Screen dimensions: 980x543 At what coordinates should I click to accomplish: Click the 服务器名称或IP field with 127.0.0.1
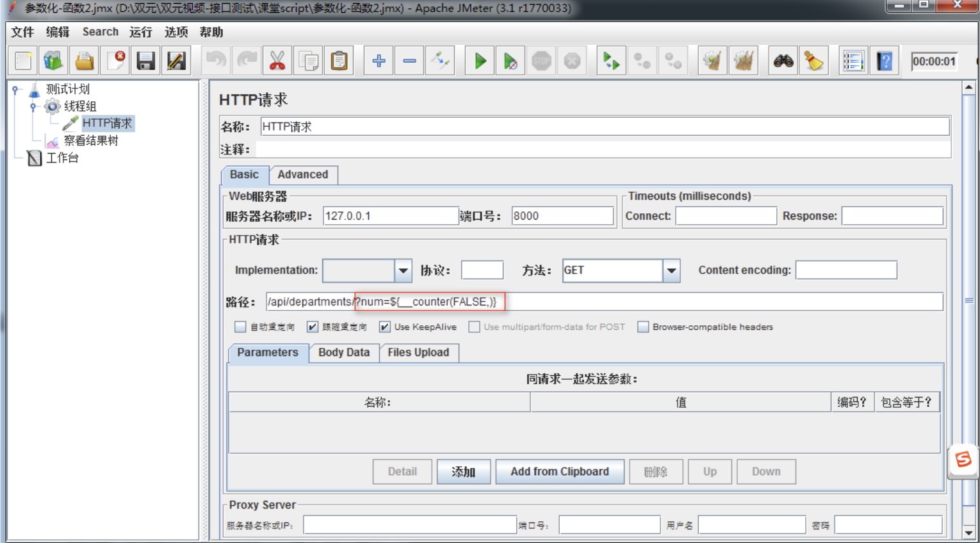[391, 216]
